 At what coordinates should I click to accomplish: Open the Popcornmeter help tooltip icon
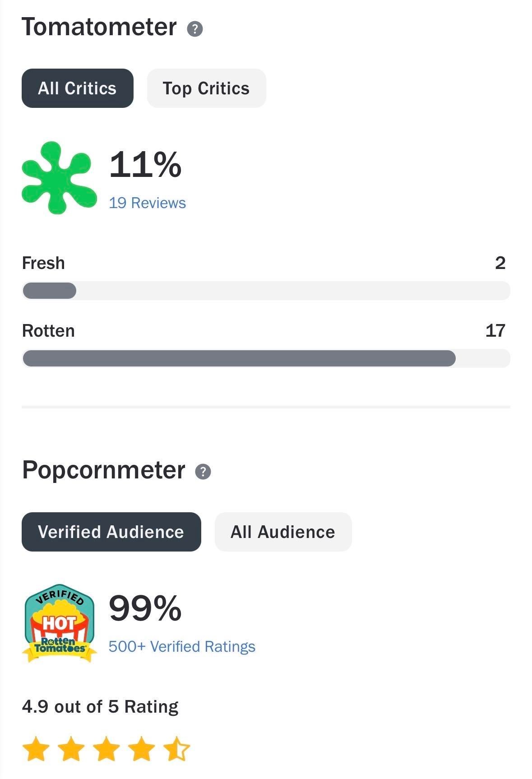(x=204, y=473)
